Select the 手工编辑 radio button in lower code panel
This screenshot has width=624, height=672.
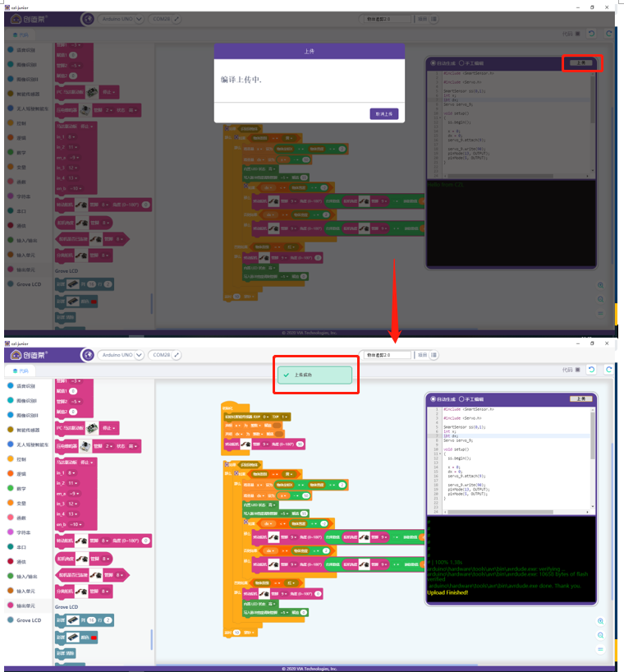[x=463, y=398]
